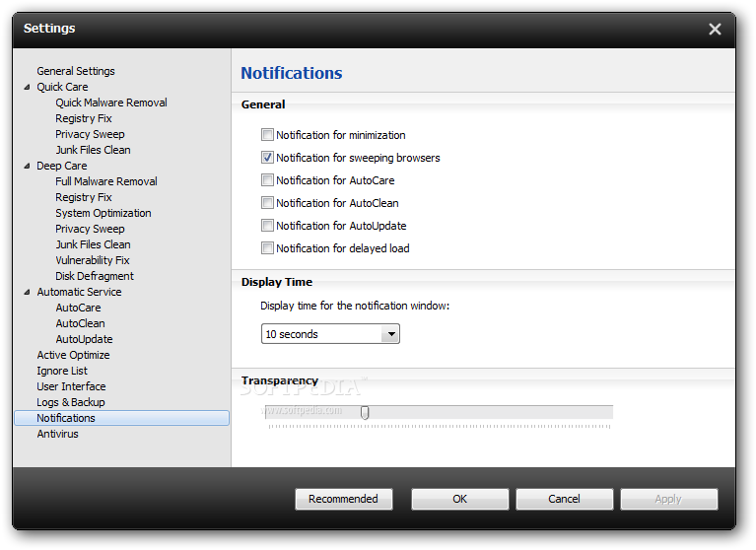Image resolution: width=756 pixels, height=550 pixels.
Task: Open User Interface settings
Action: pyautogui.click(x=71, y=386)
